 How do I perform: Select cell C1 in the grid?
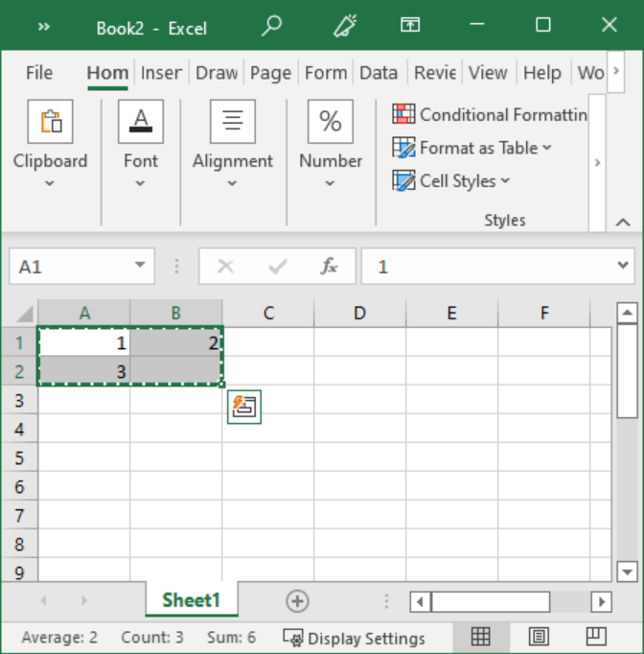point(268,342)
